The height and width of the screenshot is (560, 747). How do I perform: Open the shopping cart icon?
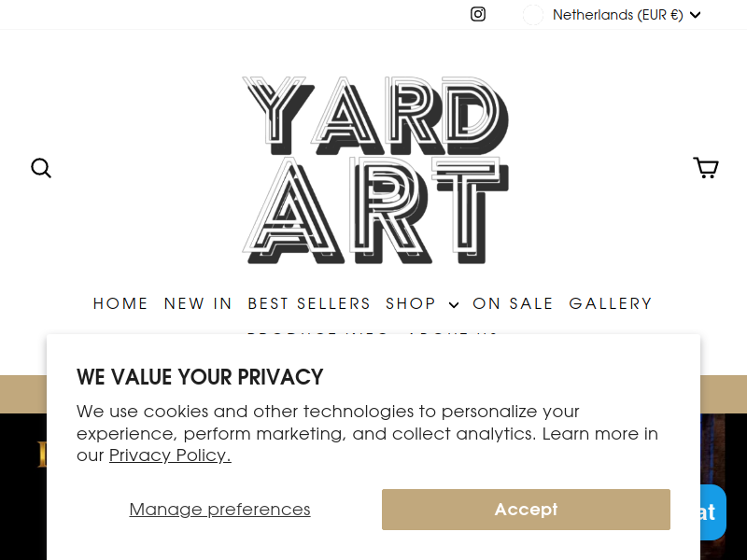click(x=706, y=168)
